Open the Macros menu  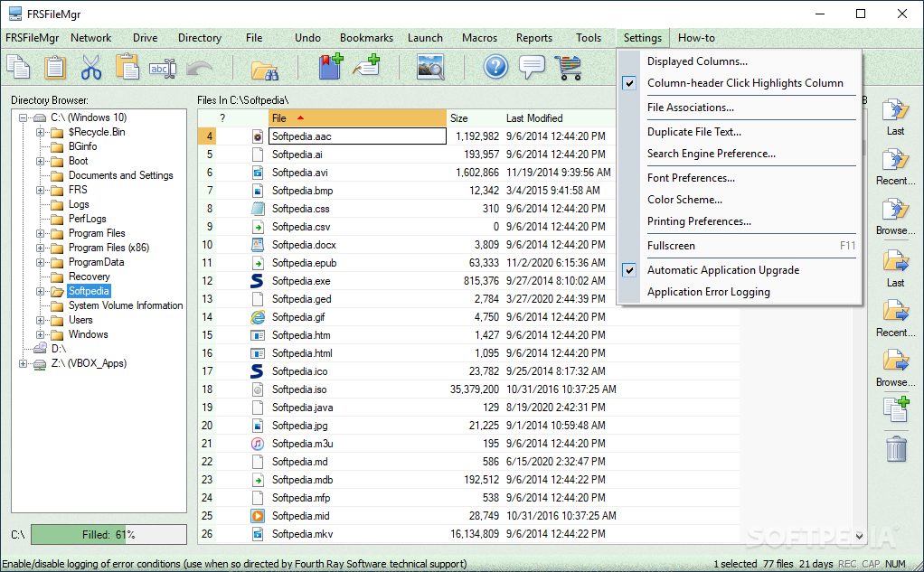[x=479, y=38]
